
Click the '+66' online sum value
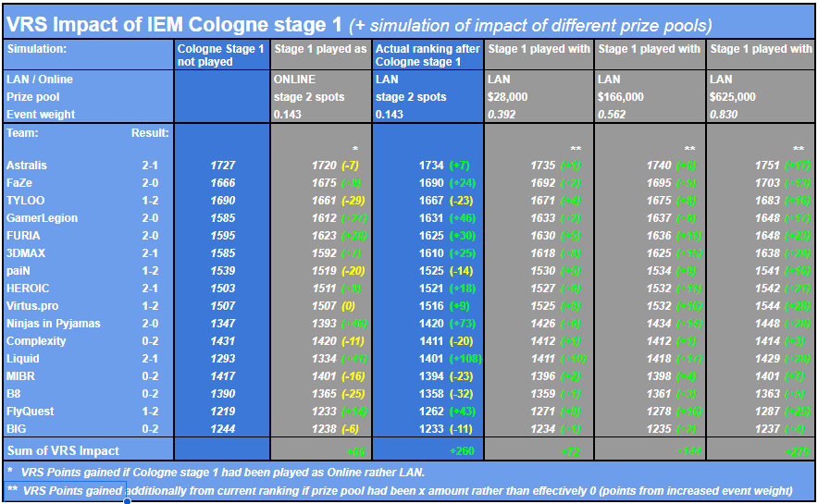click(355, 452)
